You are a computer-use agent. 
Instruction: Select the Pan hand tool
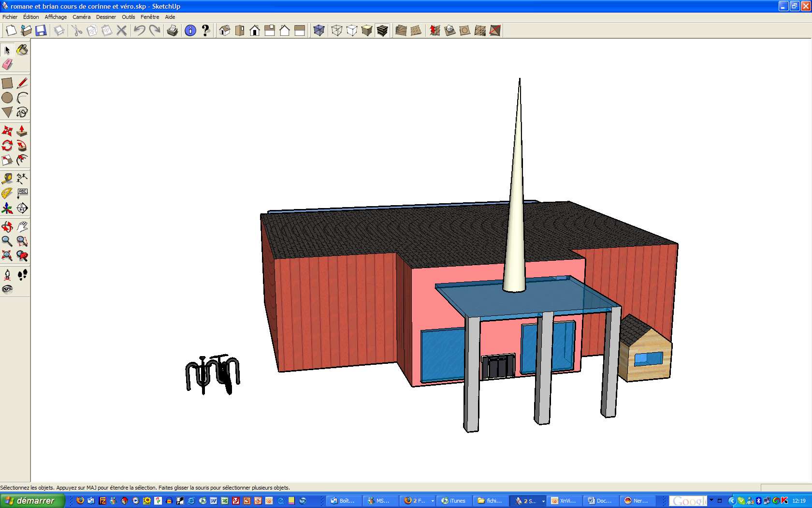pos(22,227)
